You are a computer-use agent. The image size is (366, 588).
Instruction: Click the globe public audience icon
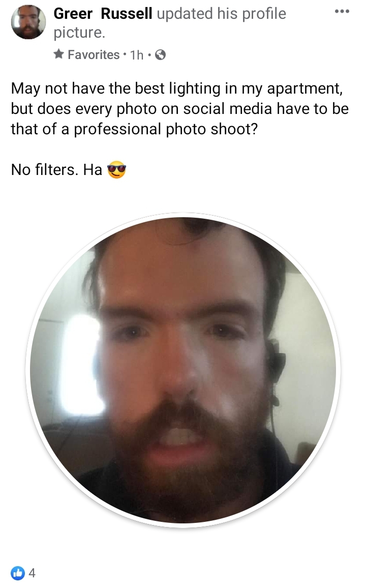coord(160,55)
